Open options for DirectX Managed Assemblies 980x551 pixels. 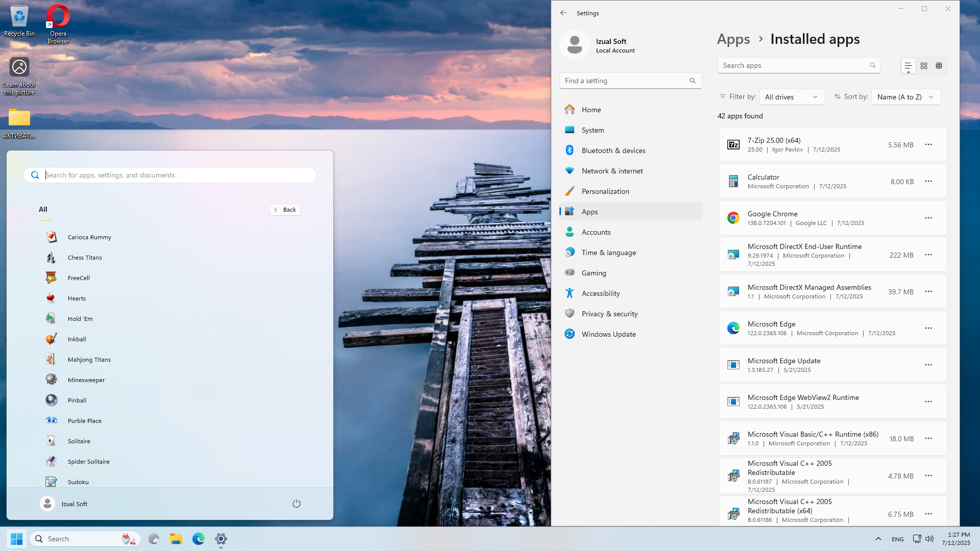[928, 292]
